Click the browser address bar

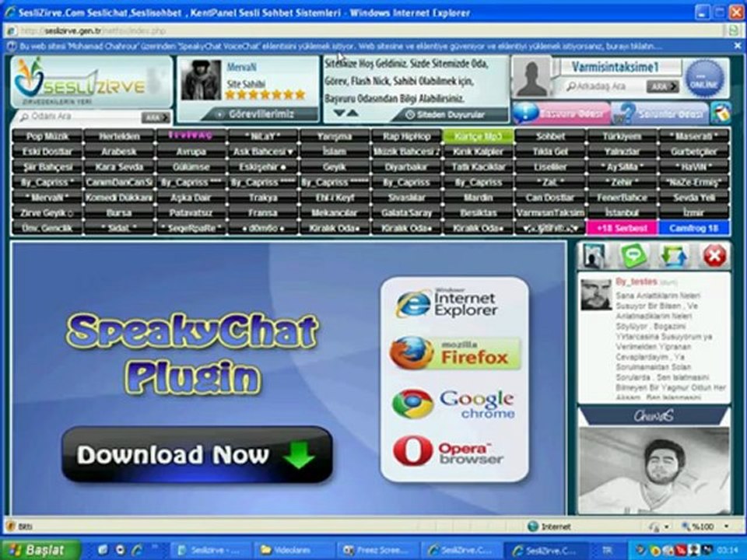[366, 31]
